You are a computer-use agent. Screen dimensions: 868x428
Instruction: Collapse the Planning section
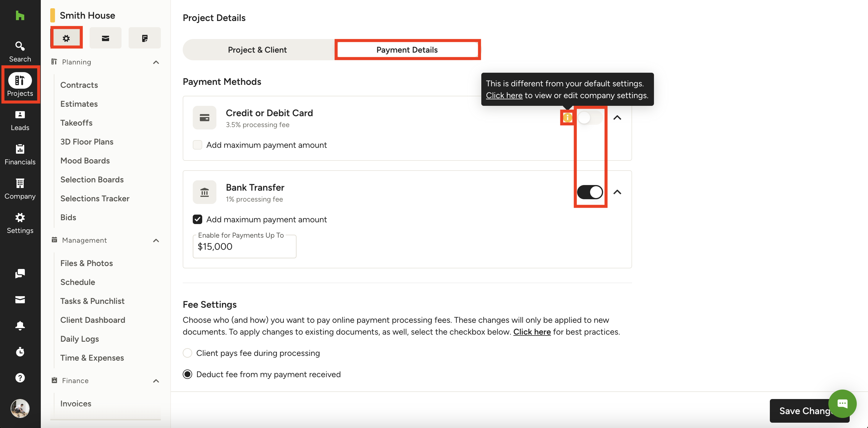[156, 62]
